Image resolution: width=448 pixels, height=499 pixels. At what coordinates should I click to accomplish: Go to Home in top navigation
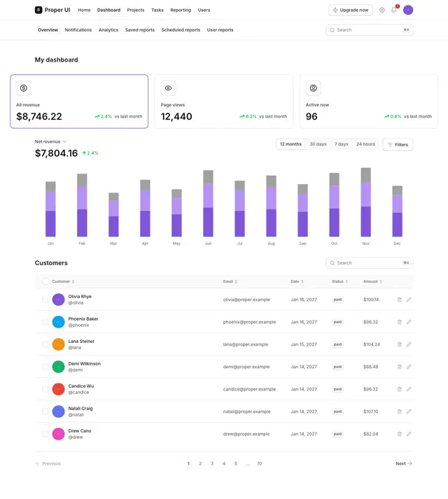[x=84, y=10]
